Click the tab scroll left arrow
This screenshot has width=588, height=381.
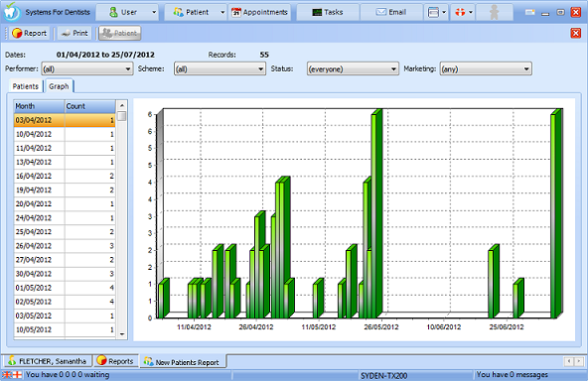click(x=569, y=361)
